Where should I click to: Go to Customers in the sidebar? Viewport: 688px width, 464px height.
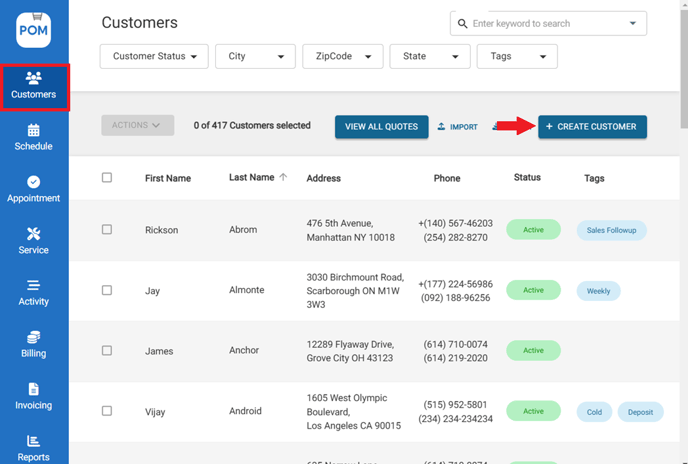click(34, 87)
